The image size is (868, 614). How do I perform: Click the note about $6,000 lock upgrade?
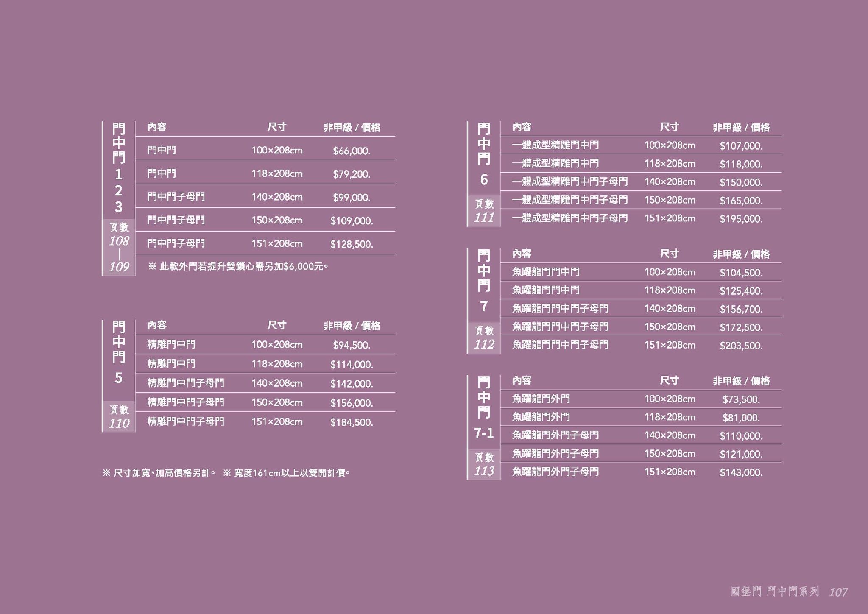pos(238,266)
